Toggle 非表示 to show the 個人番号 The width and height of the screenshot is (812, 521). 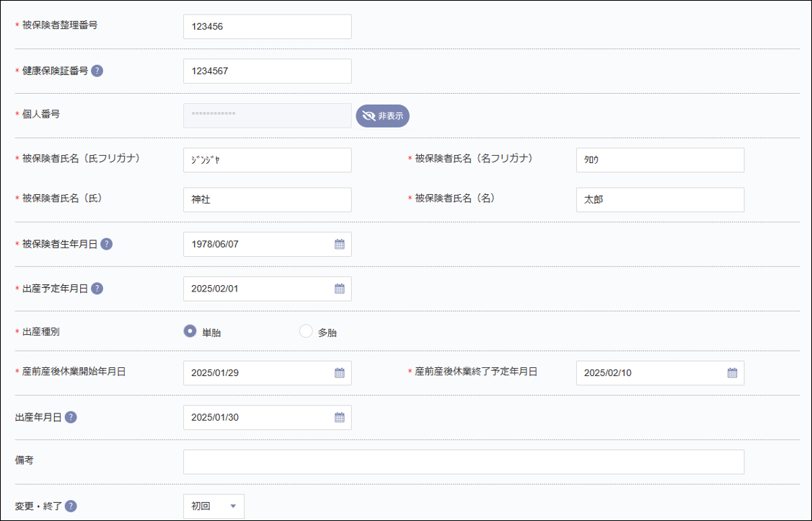[382, 115]
